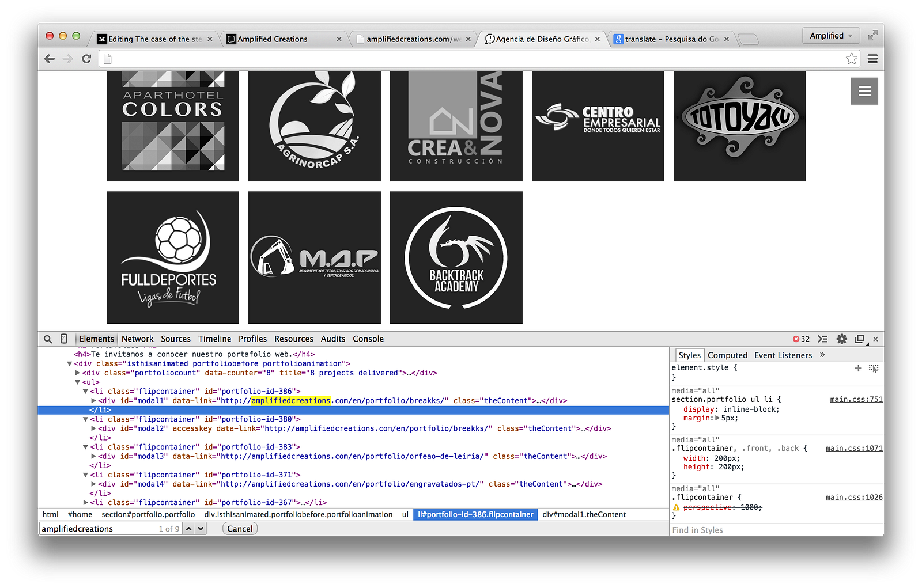
Task: Add a new style rule with plus icon
Action: [x=858, y=368]
